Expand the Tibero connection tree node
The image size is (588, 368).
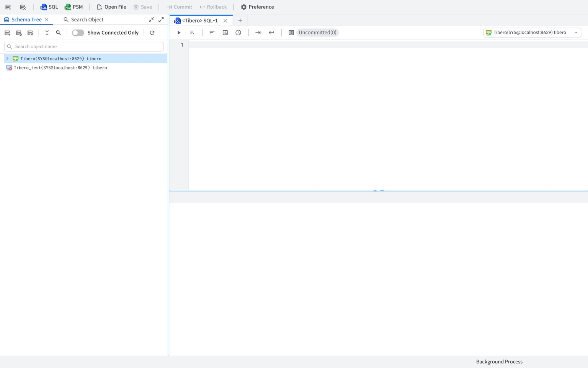7,59
